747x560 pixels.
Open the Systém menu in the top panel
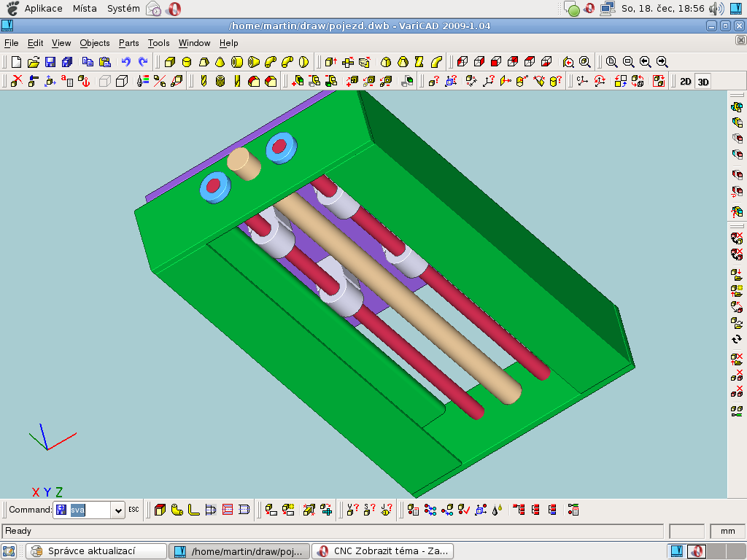[123, 9]
